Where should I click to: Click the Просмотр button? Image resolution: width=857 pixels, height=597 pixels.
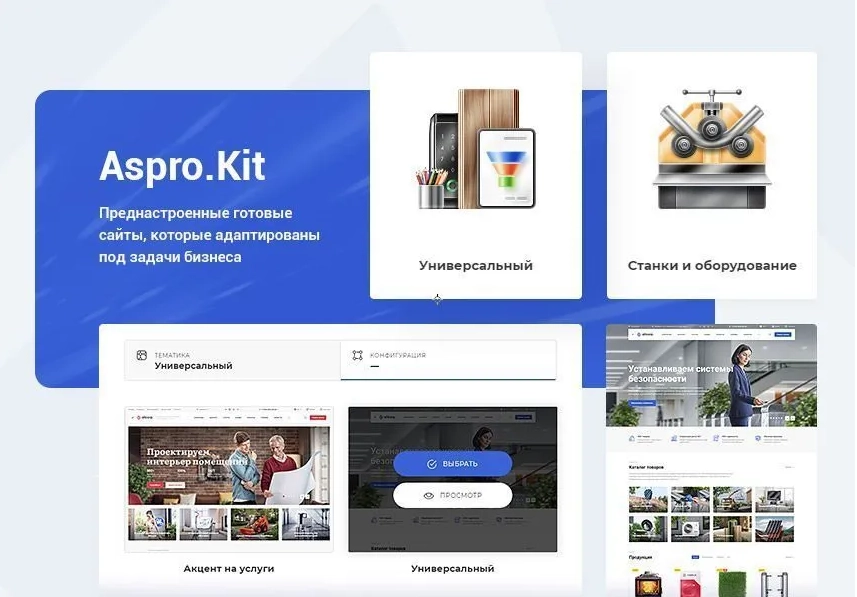(453, 495)
